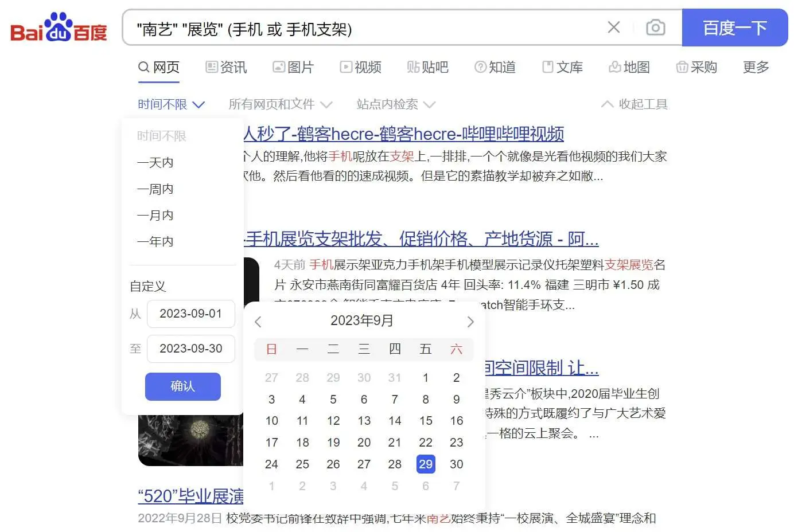Click the 确认 confirm button
This screenshot has height=532, width=794.
182,386
